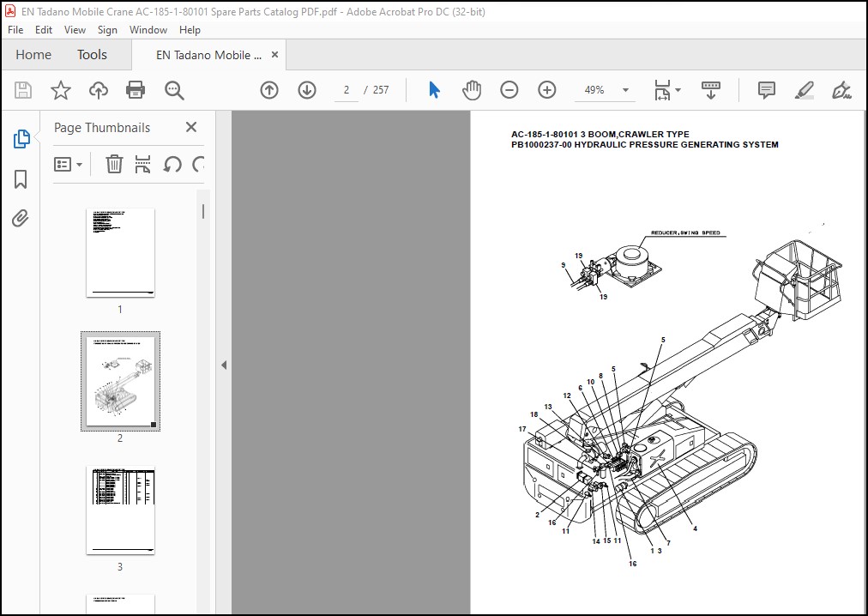Rotate the page clockwise
This screenshot has width=868, height=616.
coord(198,164)
